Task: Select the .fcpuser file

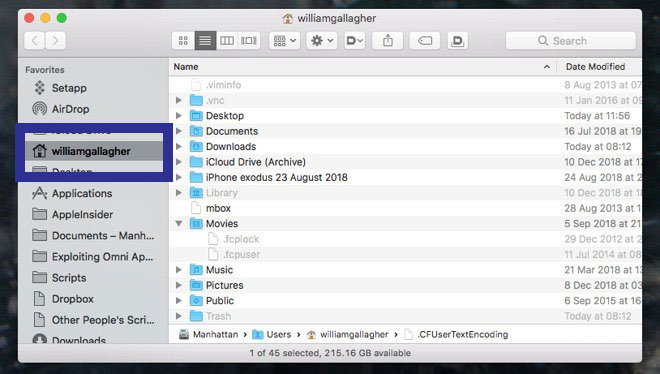Action: click(x=242, y=255)
